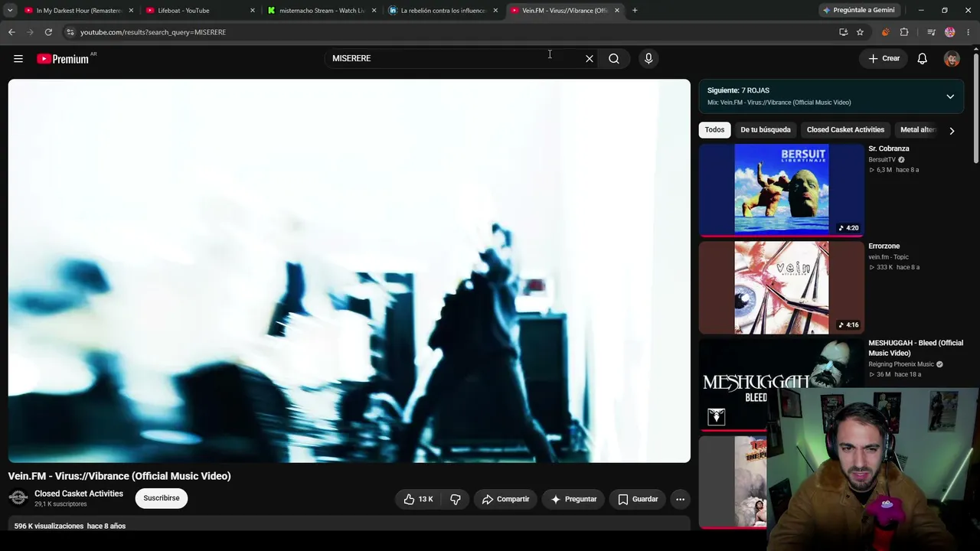Select the Metal alternativo chip

pyautogui.click(x=917, y=130)
